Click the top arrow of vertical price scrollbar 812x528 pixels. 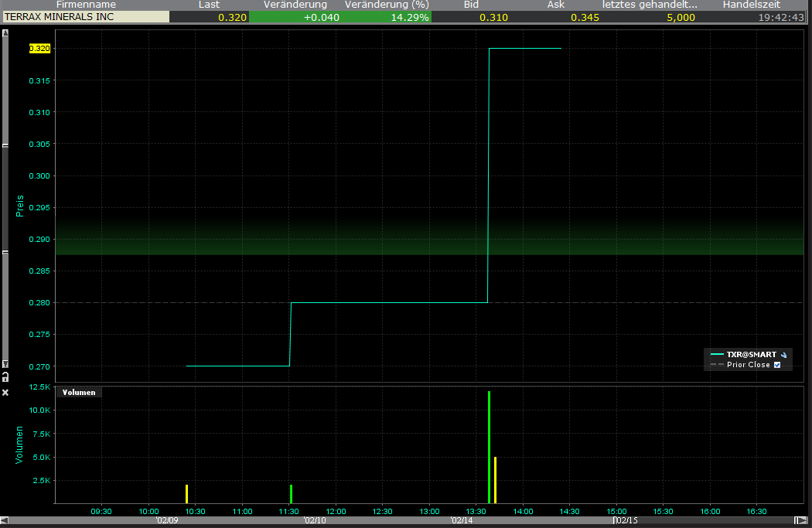pyautogui.click(x=5, y=33)
